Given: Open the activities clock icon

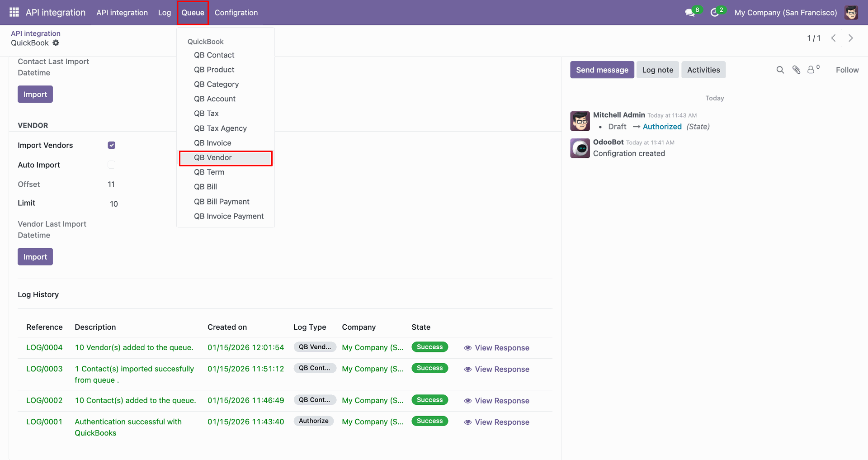Looking at the screenshot, I should click(x=715, y=13).
